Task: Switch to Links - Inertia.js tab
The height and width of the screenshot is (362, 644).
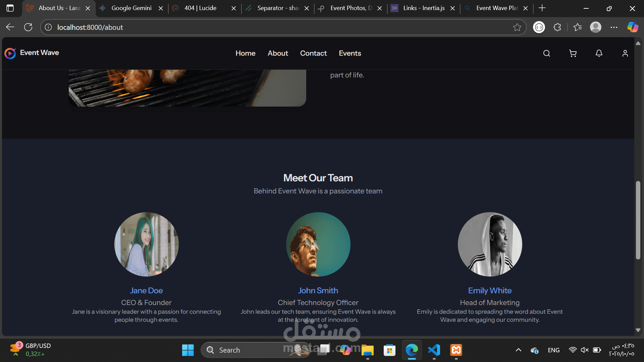Action: [423, 8]
